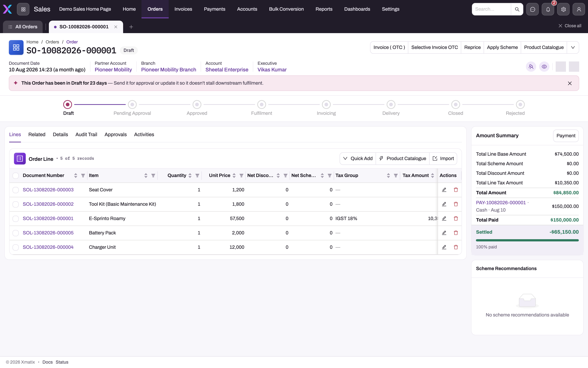This screenshot has width=588, height=368.
Task: Open the All Orders list tab
Action: coord(23,27)
